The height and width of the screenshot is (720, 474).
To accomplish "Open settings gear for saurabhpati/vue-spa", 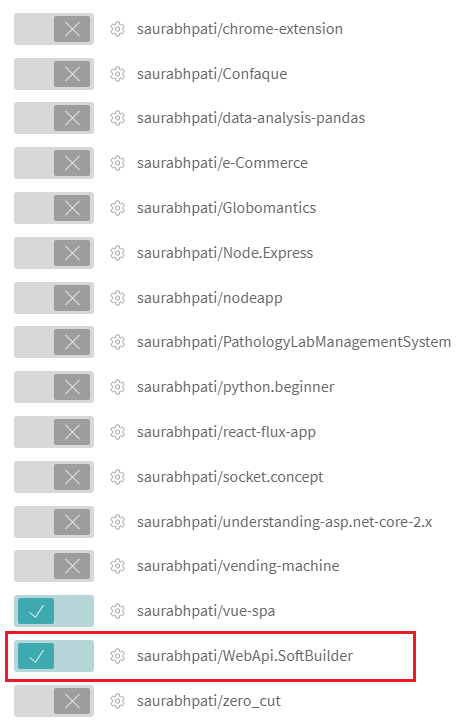I will click(118, 611).
